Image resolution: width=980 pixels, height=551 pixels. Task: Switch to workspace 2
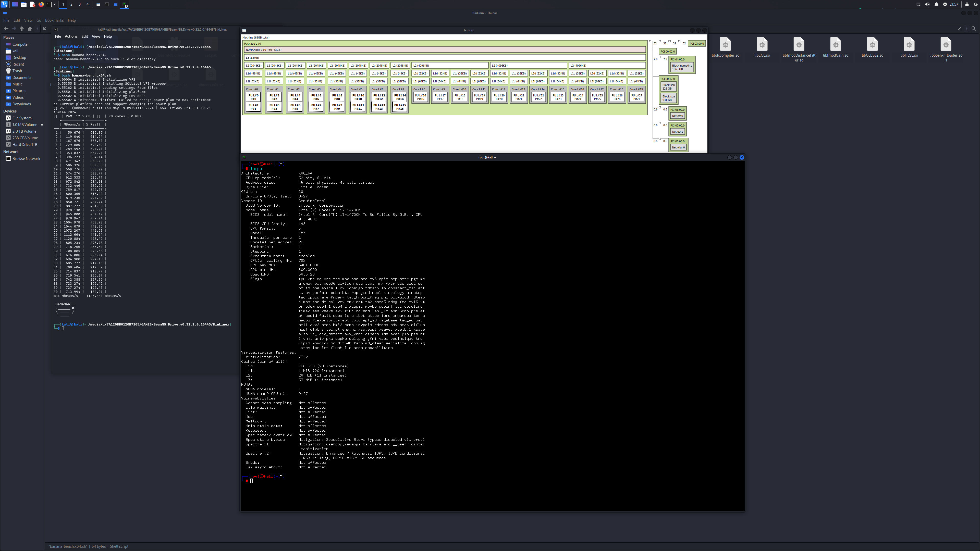point(71,4)
